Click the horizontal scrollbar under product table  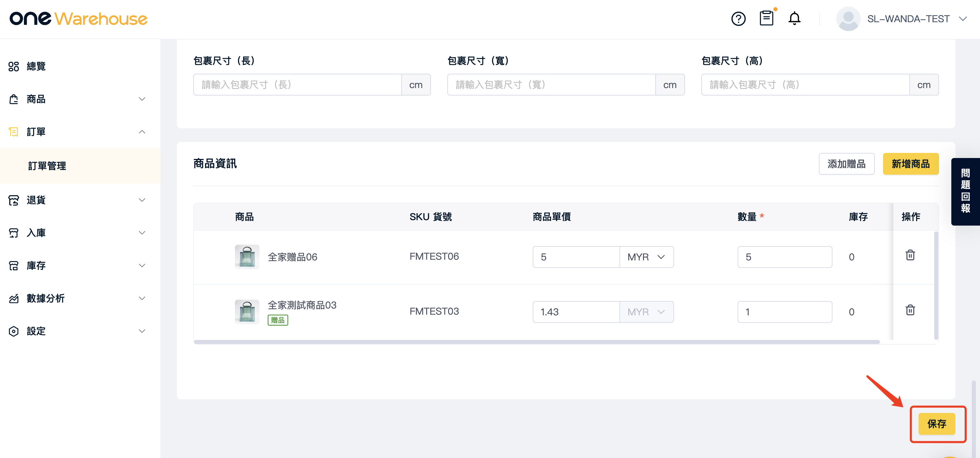536,342
